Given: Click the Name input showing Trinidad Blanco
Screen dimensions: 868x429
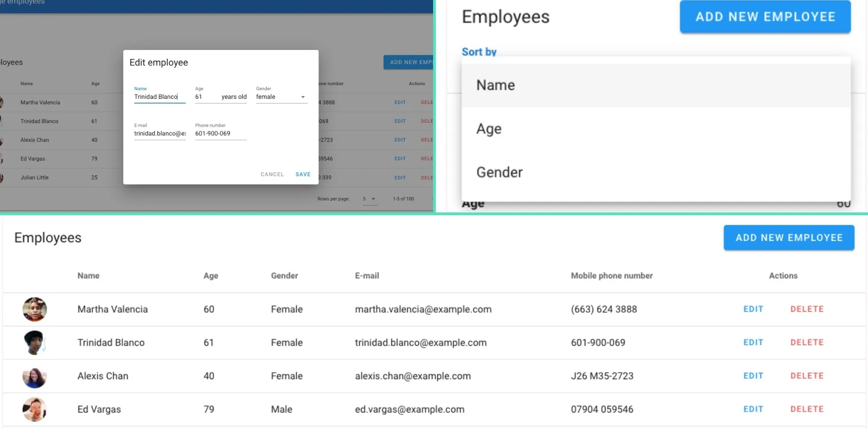Looking at the screenshot, I should pos(159,97).
